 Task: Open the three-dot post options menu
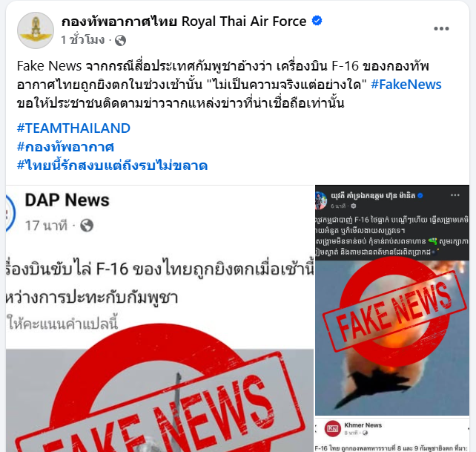(x=441, y=28)
